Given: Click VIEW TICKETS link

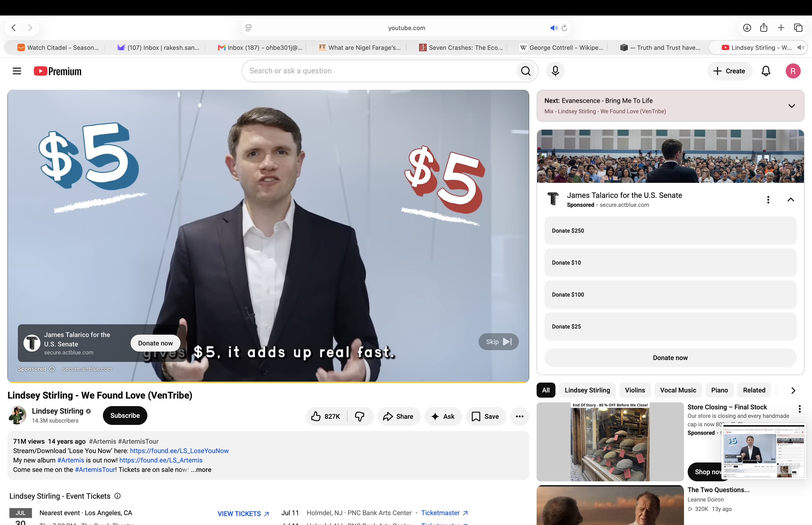Looking at the screenshot, I should point(243,514).
